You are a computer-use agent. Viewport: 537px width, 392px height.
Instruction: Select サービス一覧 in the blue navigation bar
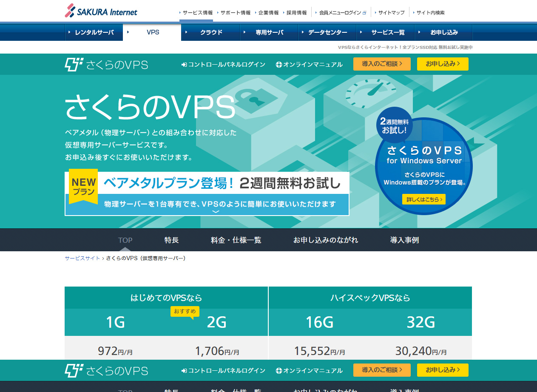[x=385, y=32]
